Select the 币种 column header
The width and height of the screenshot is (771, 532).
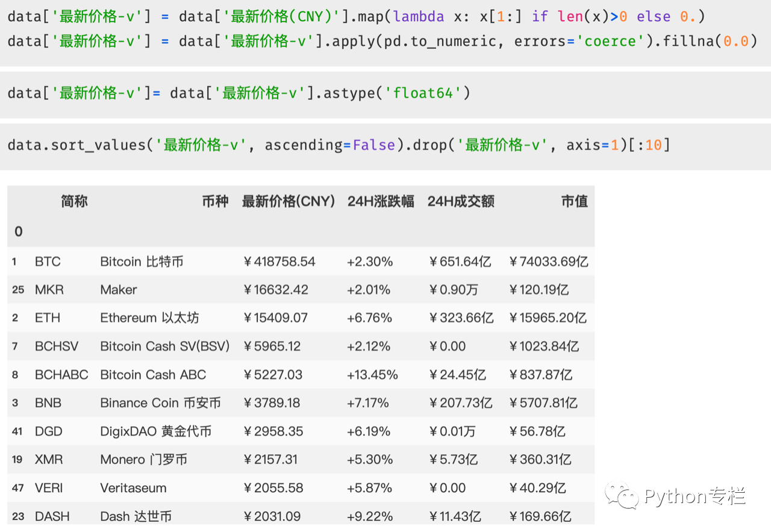(215, 201)
